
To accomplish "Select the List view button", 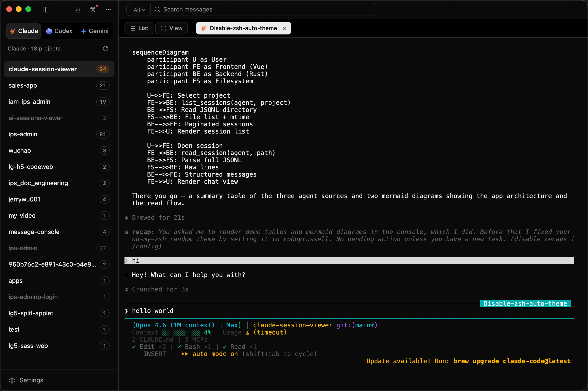I will (139, 28).
